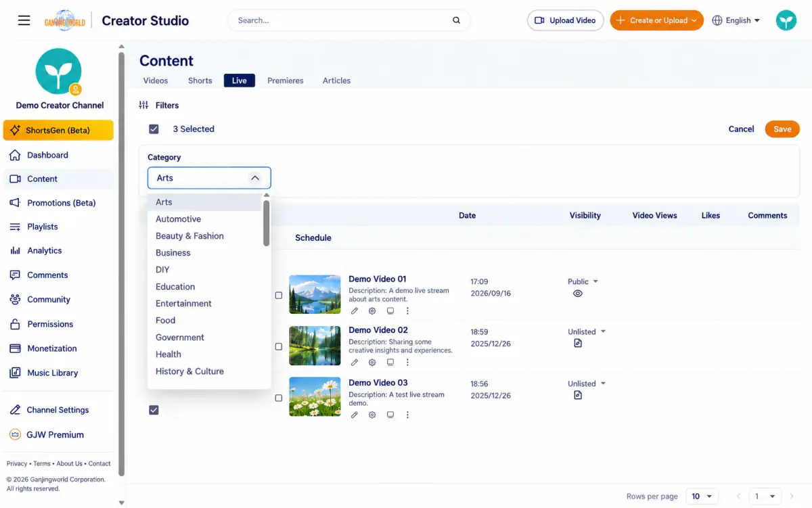This screenshot has height=508, width=812.
Task: Open the Public visibility dropdown for Demo Video 01
Action: (583, 281)
